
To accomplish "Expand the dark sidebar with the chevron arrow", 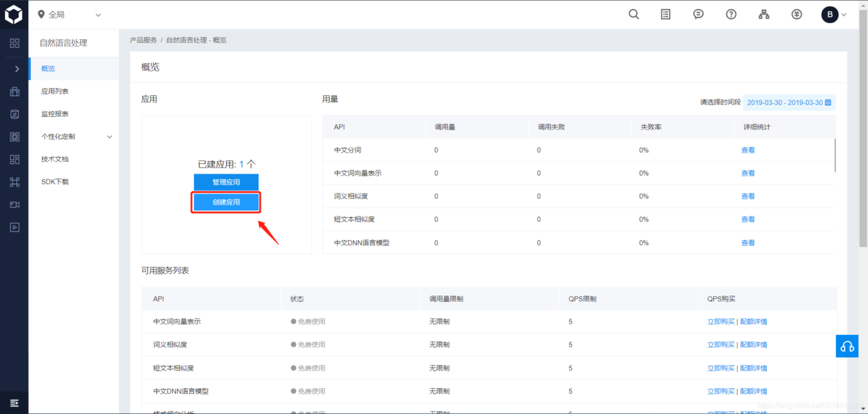I will (x=17, y=69).
